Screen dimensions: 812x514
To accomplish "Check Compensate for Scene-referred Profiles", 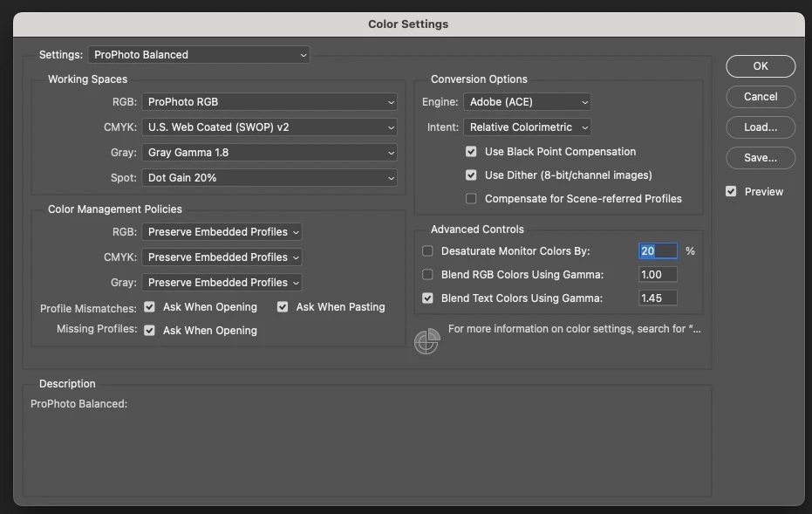I will coord(471,199).
